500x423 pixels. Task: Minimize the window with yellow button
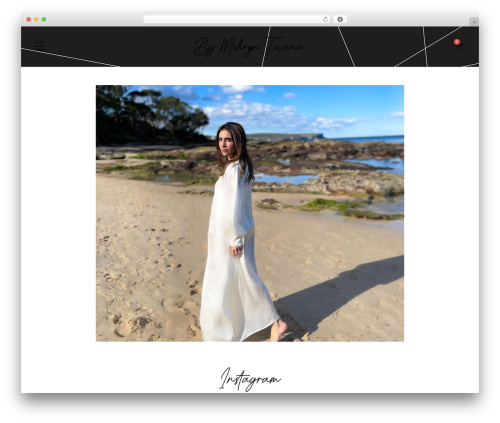[36, 20]
